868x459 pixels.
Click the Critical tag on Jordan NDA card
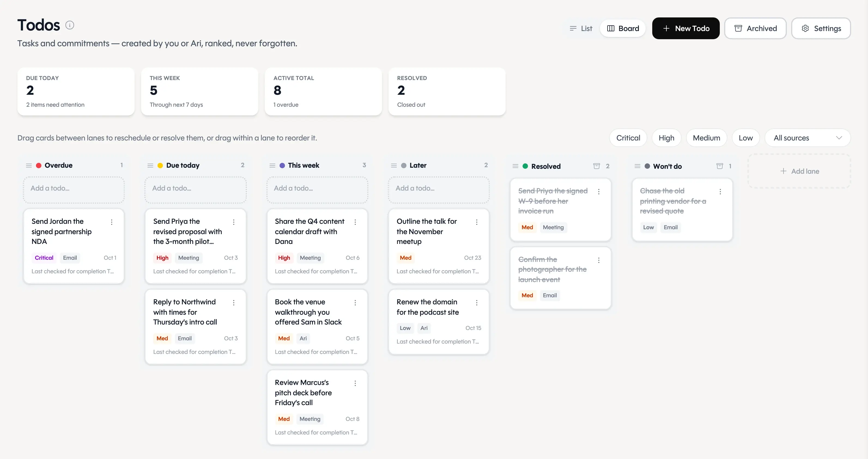pyautogui.click(x=44, y=258)
